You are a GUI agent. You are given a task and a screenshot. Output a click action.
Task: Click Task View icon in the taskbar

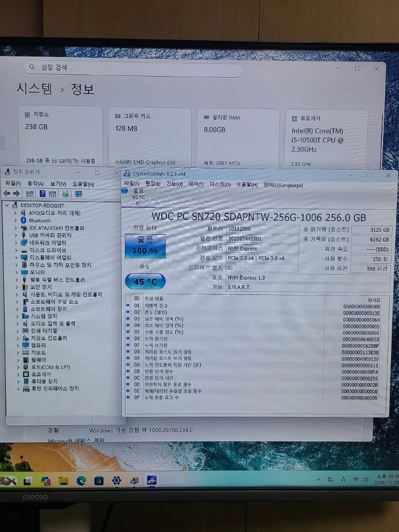[28, 481]
